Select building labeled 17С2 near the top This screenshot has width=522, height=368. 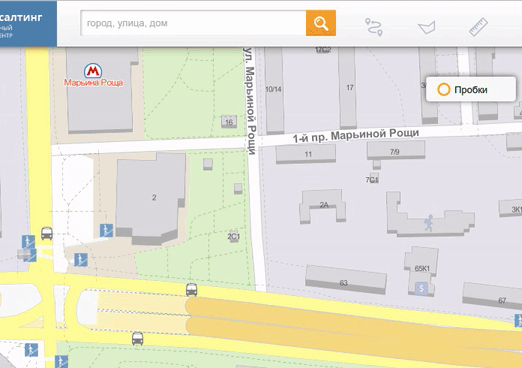pyautogui.click(x=323, y=50)
